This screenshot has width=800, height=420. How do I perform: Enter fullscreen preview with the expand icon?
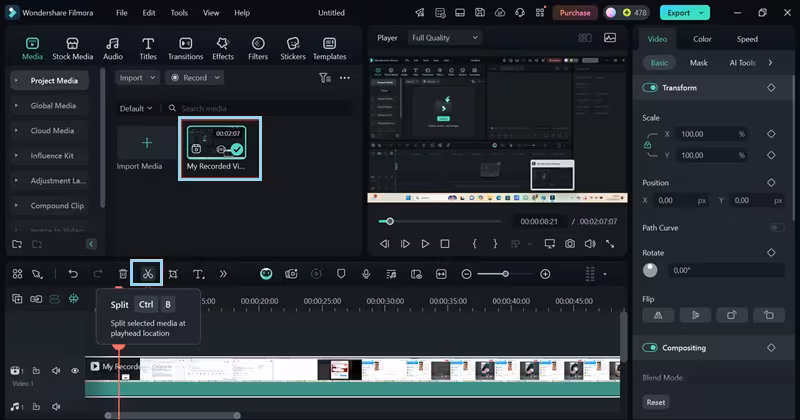click(x=610, y=244)
